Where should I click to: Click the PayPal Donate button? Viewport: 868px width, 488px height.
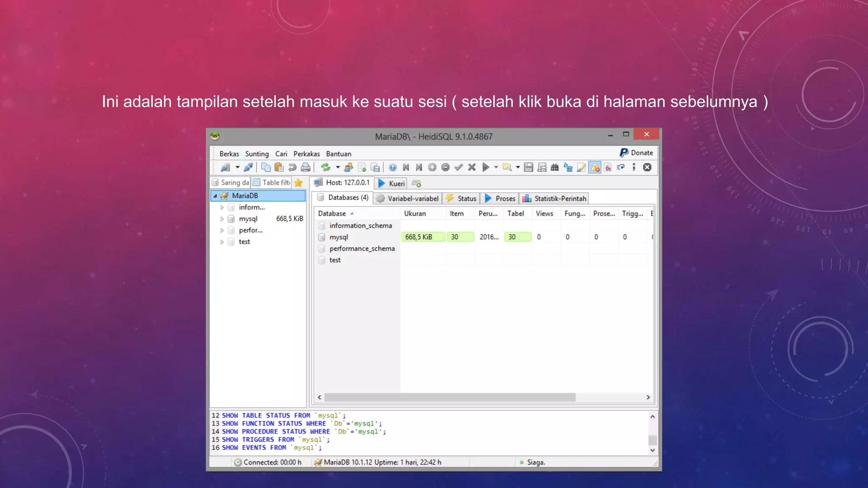point(637,152)
